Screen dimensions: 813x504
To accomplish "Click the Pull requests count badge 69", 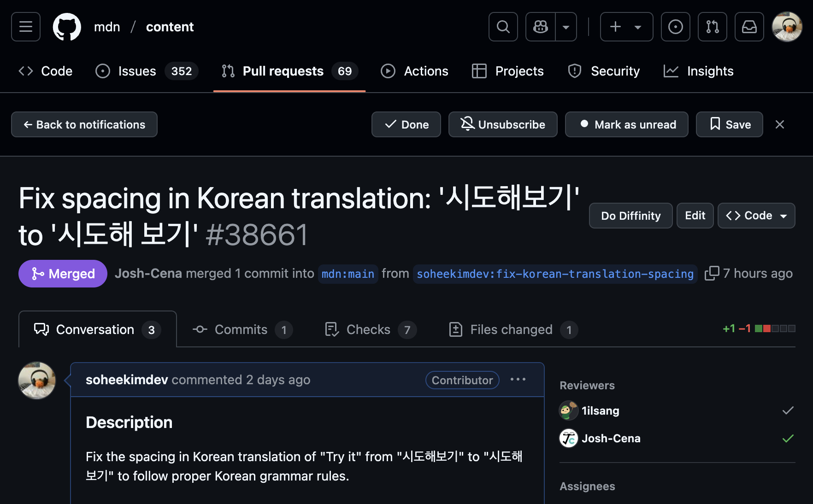I will tap(345, 71).
